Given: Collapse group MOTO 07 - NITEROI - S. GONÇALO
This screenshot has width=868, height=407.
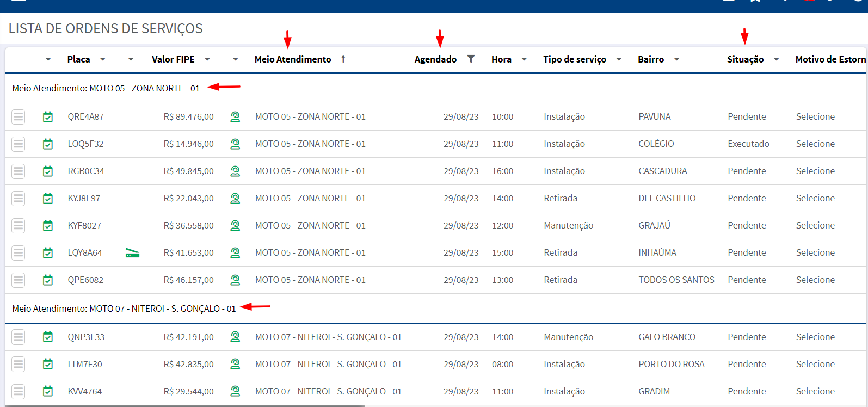Looking at the screenshot, I should [124, 309].
